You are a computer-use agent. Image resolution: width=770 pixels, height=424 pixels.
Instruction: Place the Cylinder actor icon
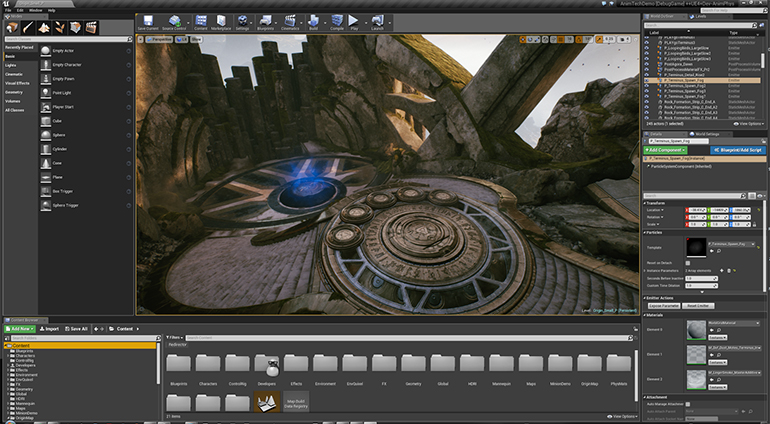(x=46, y=149)
